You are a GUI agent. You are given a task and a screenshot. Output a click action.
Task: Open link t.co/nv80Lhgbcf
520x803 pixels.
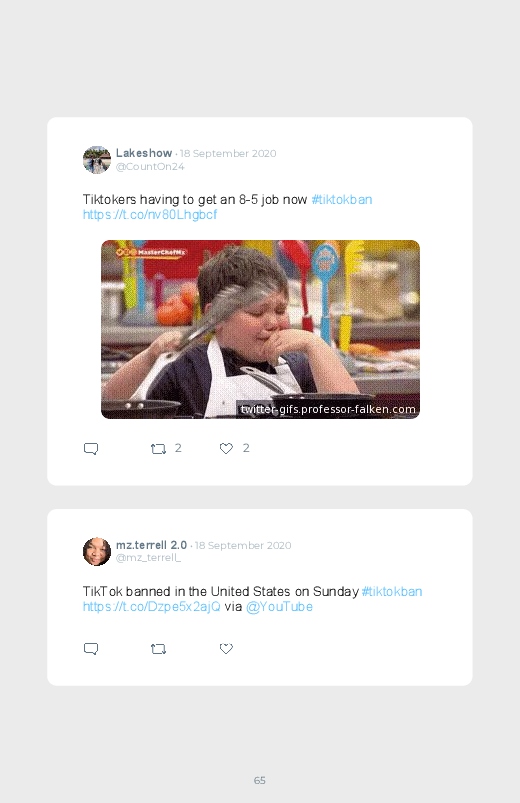click(150, 215)
